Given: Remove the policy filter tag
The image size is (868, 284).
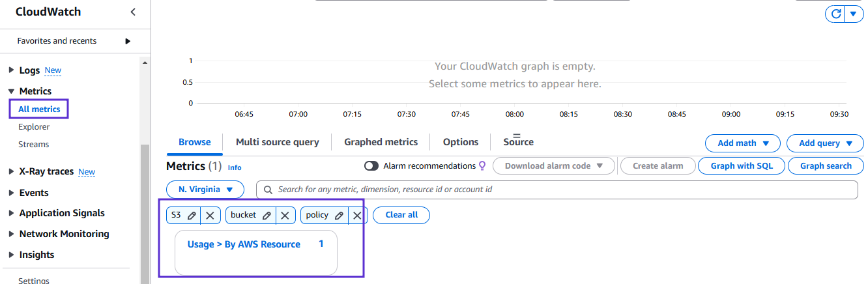Looking at the screenshot, I should click(x=357, y=215).
